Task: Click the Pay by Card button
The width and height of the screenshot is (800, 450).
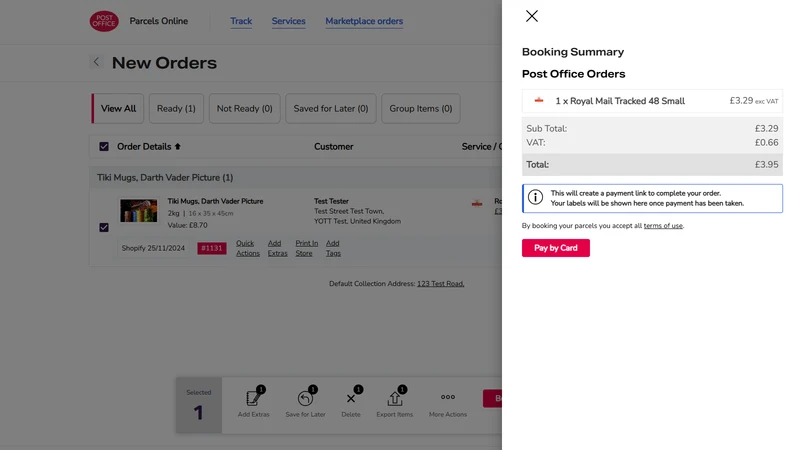Action: [556, 248]
